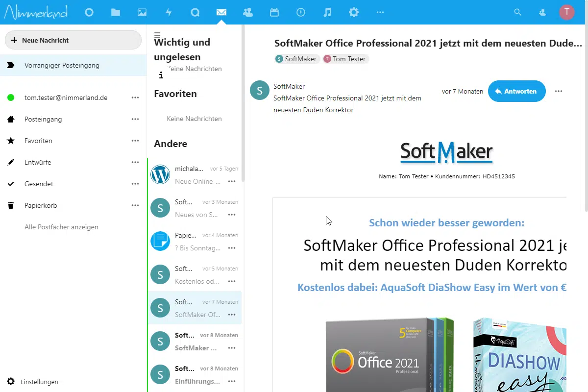This screenshot has width=588, height=392.
Task: Open the Dashboard app from the top bar
Action: pyautogui.click(x=89, y=12)
